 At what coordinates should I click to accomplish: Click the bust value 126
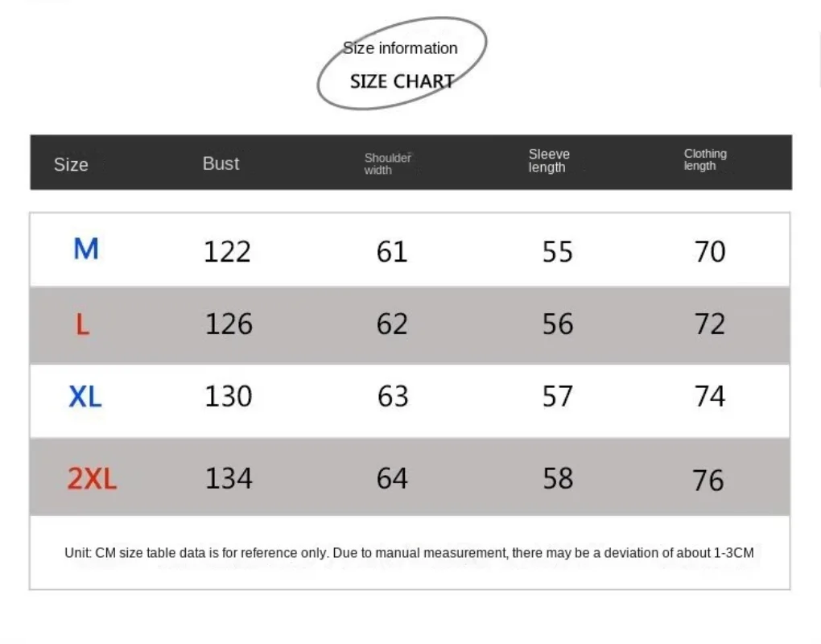pos(229,324)
